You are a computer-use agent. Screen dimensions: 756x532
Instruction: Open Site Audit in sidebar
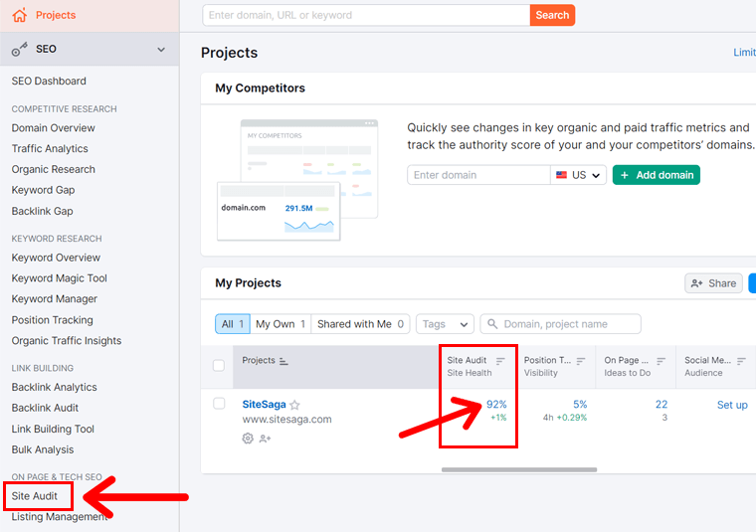(34, 496)
